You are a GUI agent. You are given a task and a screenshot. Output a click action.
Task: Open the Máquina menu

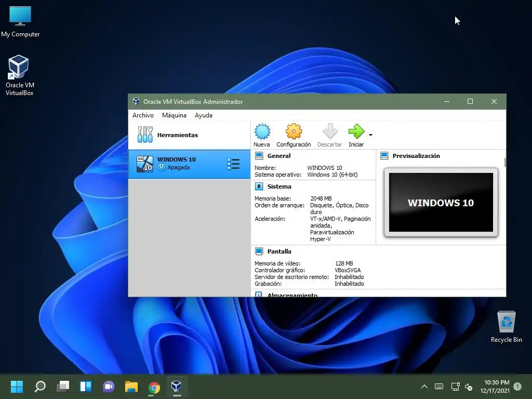tap(174, 115)
